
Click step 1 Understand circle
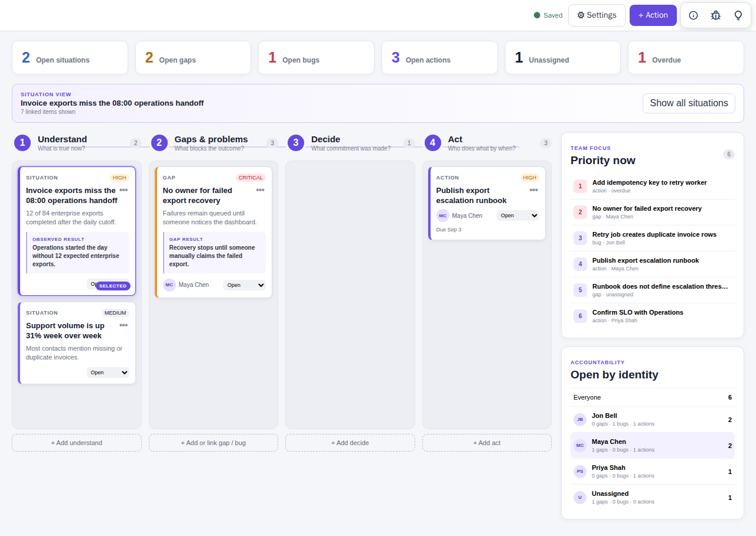[22, 143]
